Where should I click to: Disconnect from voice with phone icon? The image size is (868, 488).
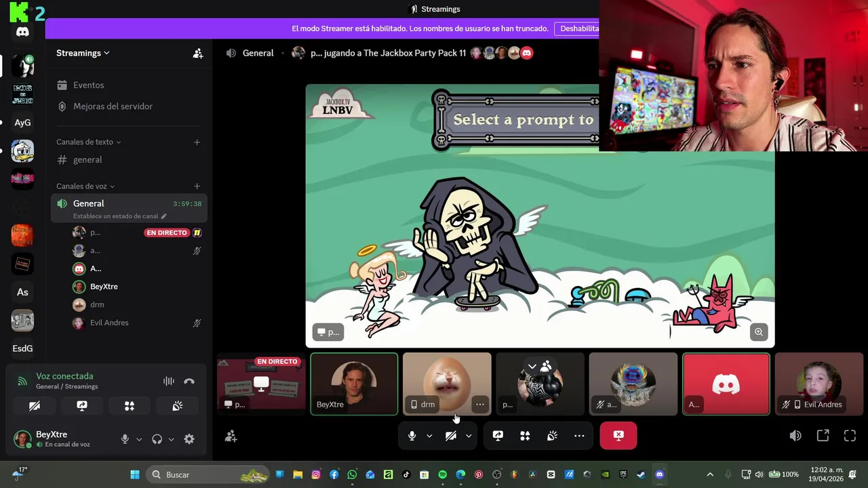[x=189, y=382]
